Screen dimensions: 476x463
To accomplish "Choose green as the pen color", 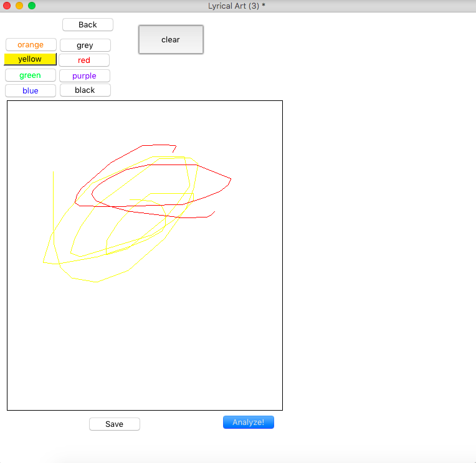I will coord(30,75).
